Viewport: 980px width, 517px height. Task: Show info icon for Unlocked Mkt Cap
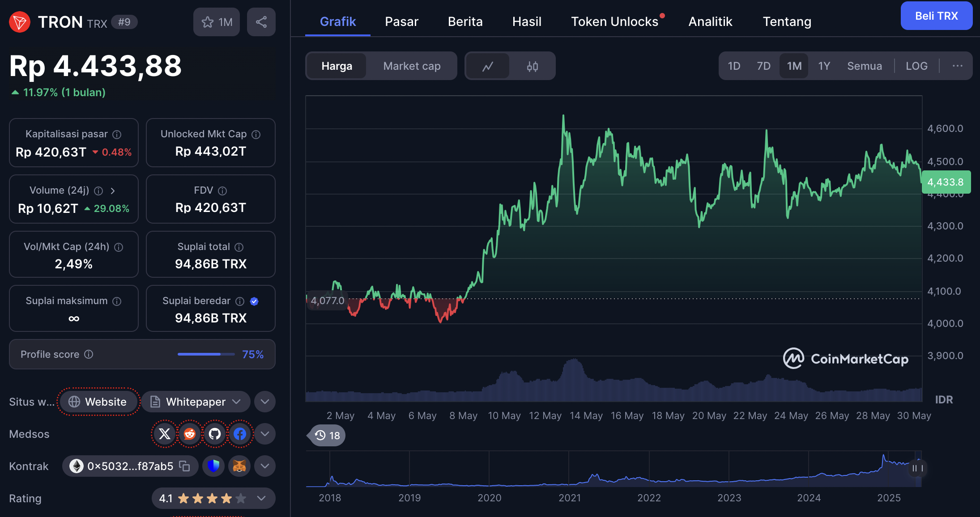click(256, 134)
